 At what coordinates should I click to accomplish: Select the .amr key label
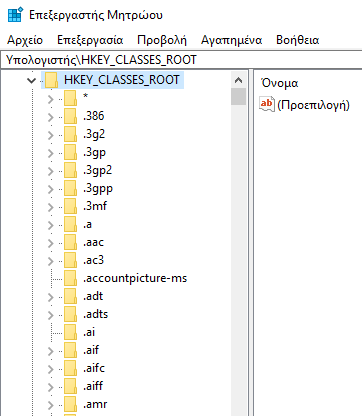pos(95,404)
